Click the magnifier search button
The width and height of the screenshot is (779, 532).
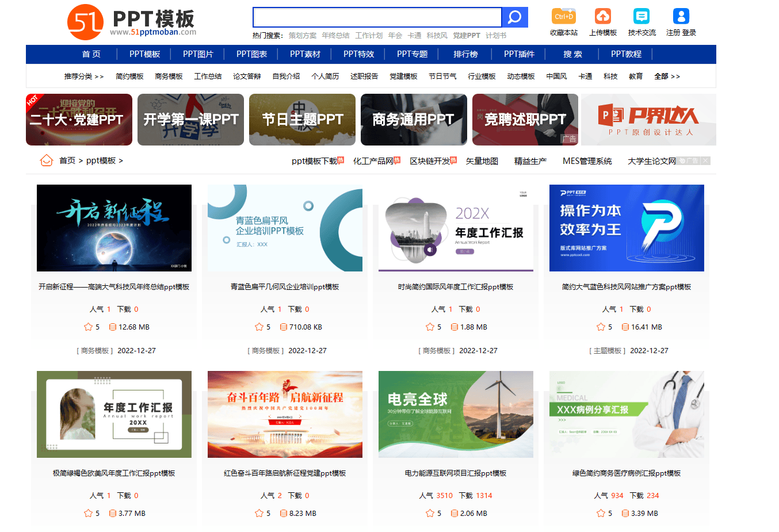point(514,17)
